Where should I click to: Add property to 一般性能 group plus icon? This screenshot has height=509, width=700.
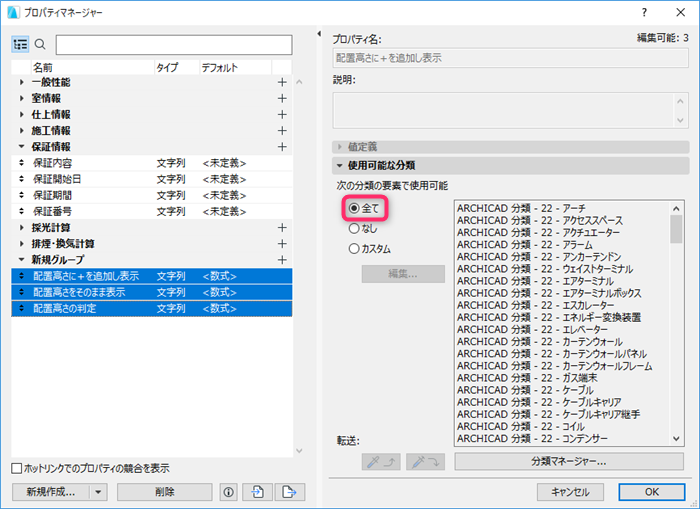tap(282, 82)
